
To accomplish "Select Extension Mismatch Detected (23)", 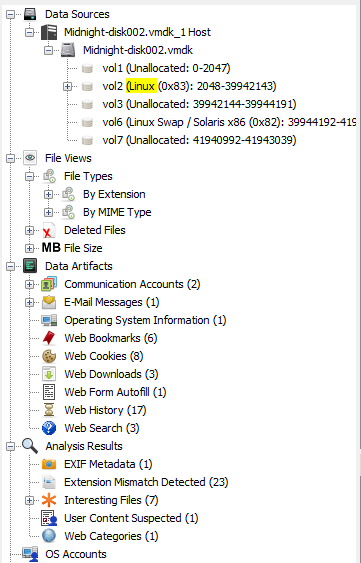I will 146,482.
